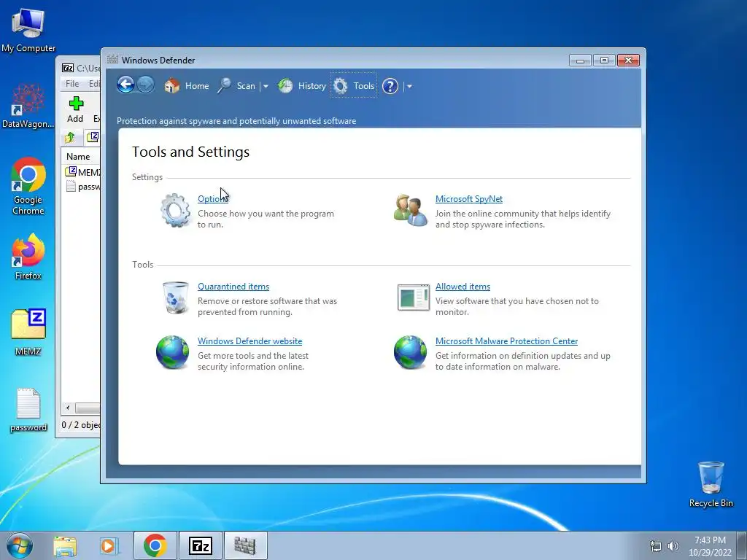Open the Firefox desktop shortcut
Screen dimensions: 747x560
pyautogui.click(x=28, y=256)
